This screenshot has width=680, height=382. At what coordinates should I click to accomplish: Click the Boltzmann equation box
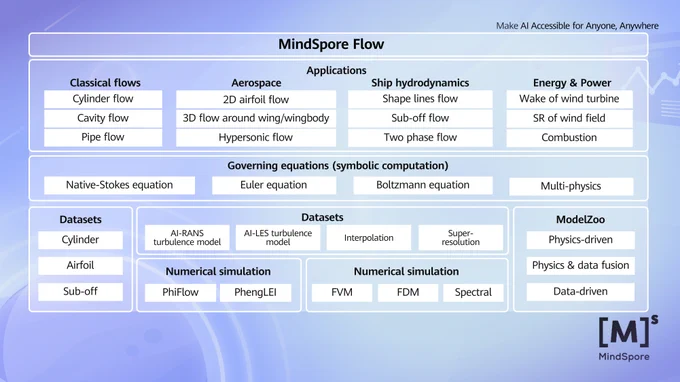422,185
